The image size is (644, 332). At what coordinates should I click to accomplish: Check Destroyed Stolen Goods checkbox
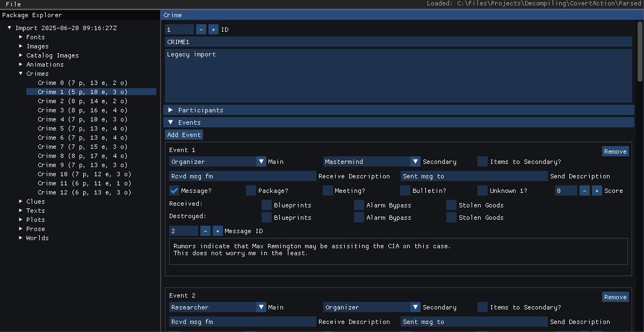point(451,218)
